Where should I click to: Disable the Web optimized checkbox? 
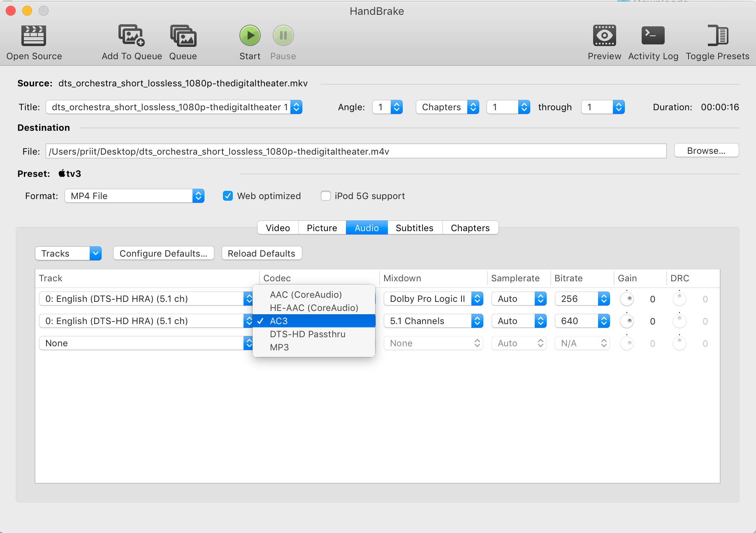228,196
